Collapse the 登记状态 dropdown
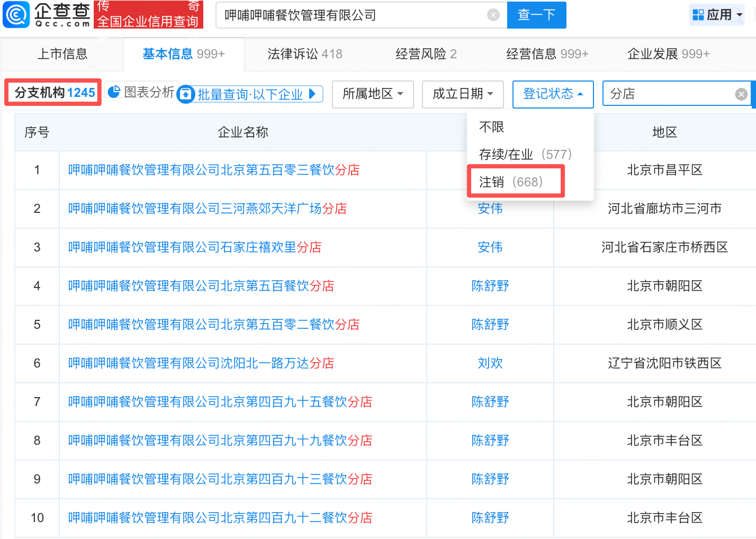The width and height of the screenshot is (756, 539). pos(553,94)
